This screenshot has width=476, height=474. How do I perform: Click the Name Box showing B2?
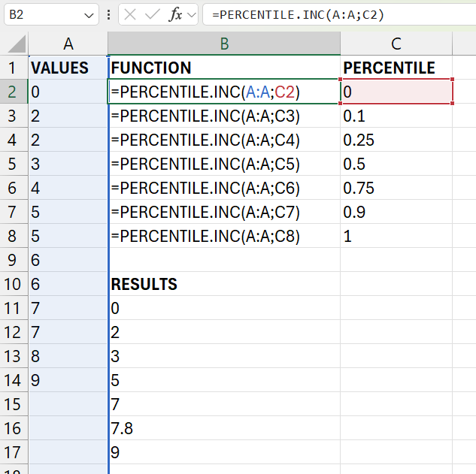coord(51,14)
